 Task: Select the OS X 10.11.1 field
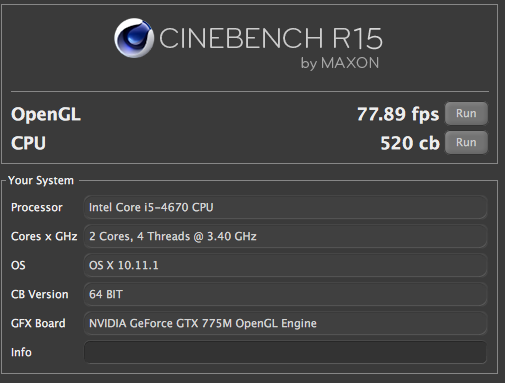(x=285, y=265)
